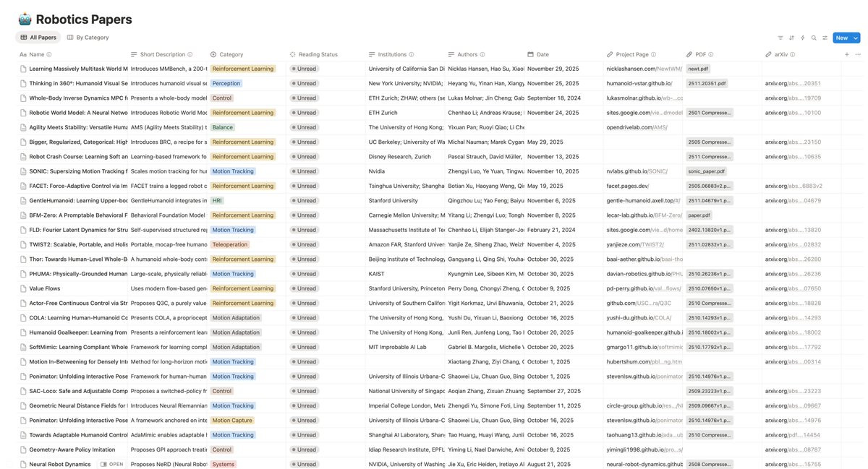Open Teleoperation category tag in TWIST2 row
Image resolution: width=868 pixels, height=469 pixels.
point(230,244)
